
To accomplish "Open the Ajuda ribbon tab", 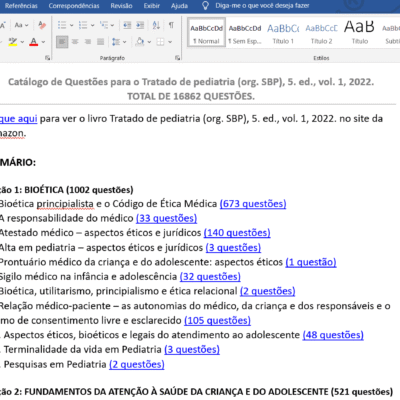I will 179,6.
